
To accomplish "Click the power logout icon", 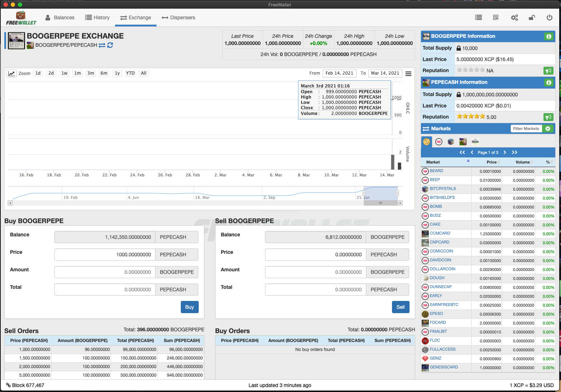I will pos(550,17).
